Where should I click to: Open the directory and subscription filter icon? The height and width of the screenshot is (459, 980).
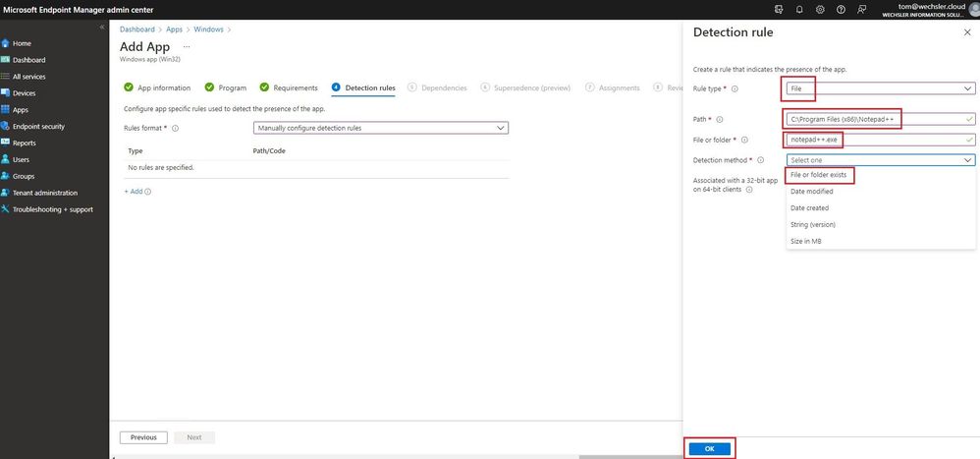[x=779, y=10]
